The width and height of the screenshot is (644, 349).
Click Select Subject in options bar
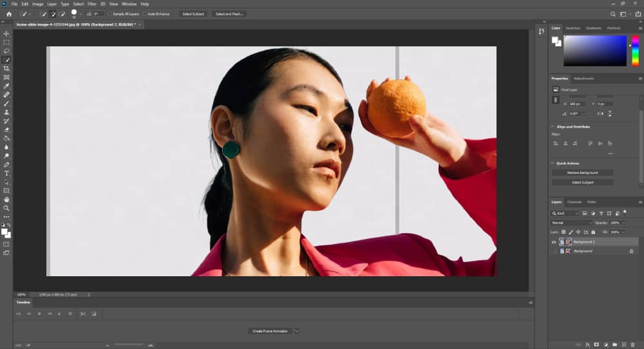(x=193, y=14)
